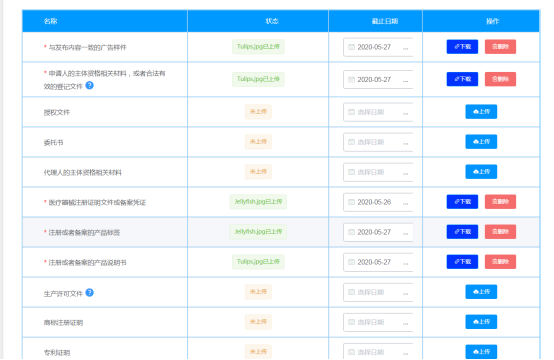554x360 pixels.
Task: Upload a file for 委托书
Action: pos(481,142)
